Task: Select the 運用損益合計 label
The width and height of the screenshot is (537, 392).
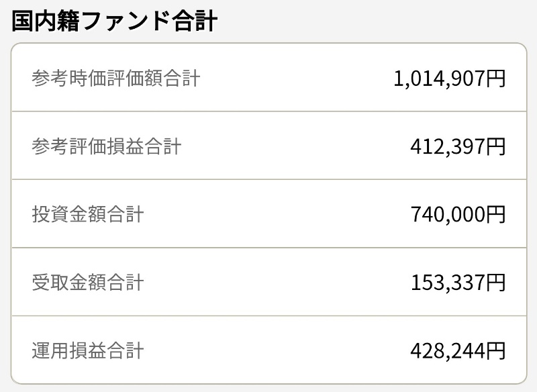Action: pos(88,350)
